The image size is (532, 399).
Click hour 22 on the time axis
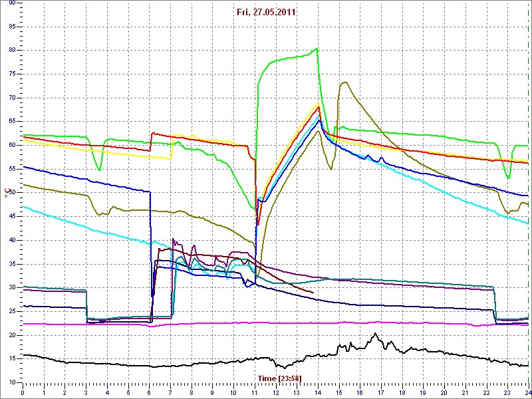tap(486, 392)
